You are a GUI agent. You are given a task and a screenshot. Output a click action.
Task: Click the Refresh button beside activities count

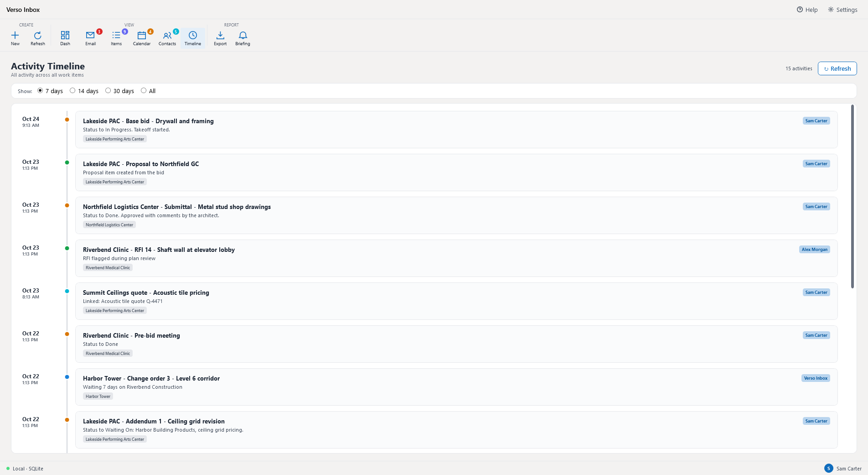(837, 68)
